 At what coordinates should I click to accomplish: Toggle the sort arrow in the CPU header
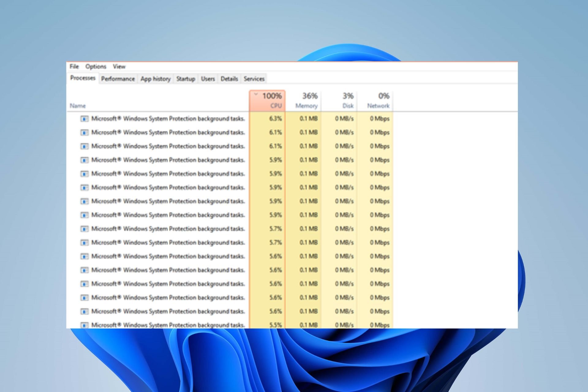pyautogui.click(x=256, y=94)
